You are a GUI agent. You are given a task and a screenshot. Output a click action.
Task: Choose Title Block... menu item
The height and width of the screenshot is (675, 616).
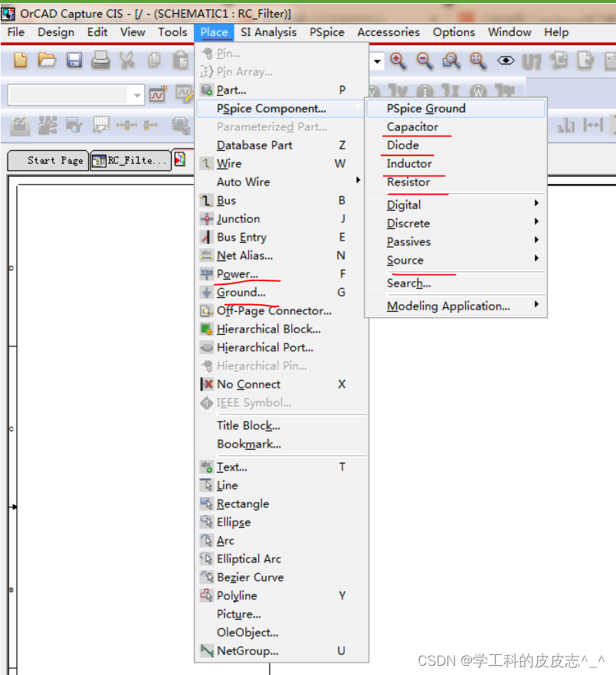282,425
